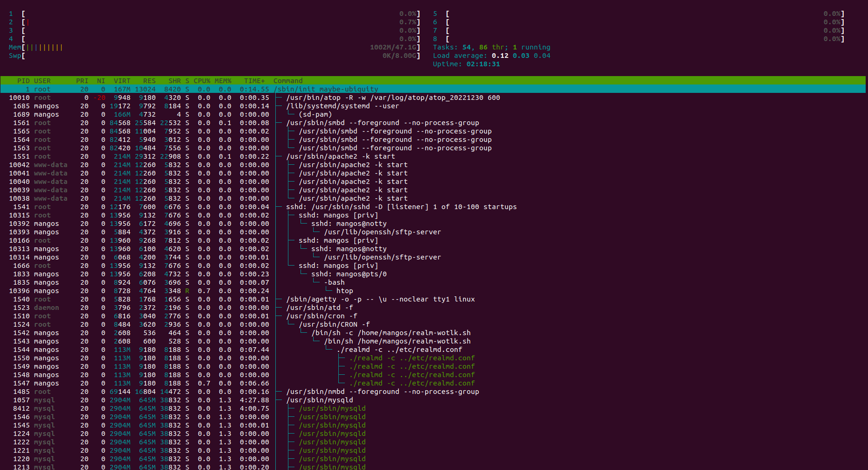868x470 pixels.
Task: Select the /lib/systemd/systemd --user row
Action: (x=433, y=106)
